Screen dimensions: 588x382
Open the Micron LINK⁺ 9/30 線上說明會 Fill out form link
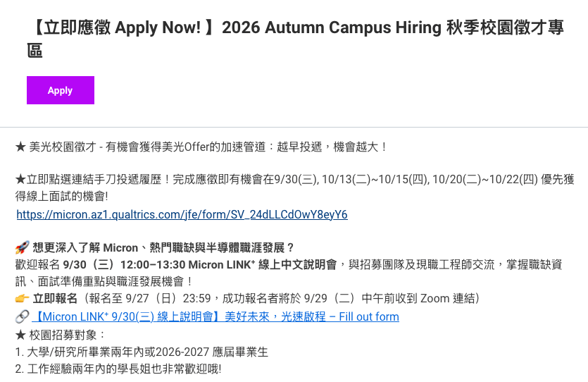pyautogui.click(x=215, y=316)
